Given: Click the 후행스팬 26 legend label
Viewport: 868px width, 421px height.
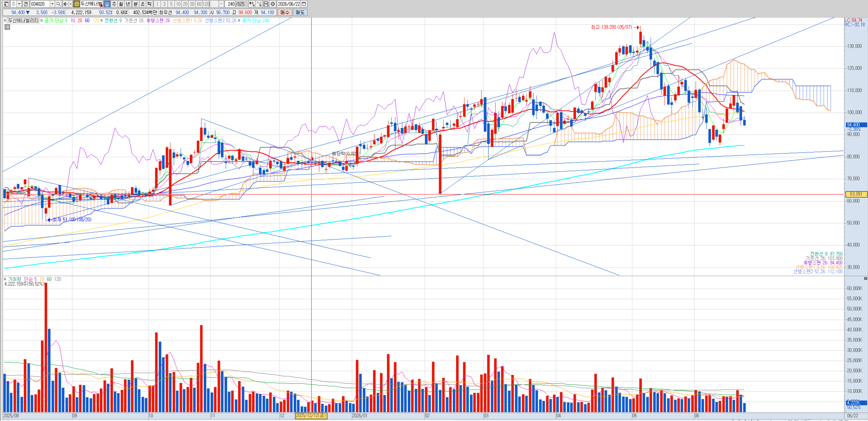Looking at the screenshot, I should pyautogui.click(x=158, y=20).
